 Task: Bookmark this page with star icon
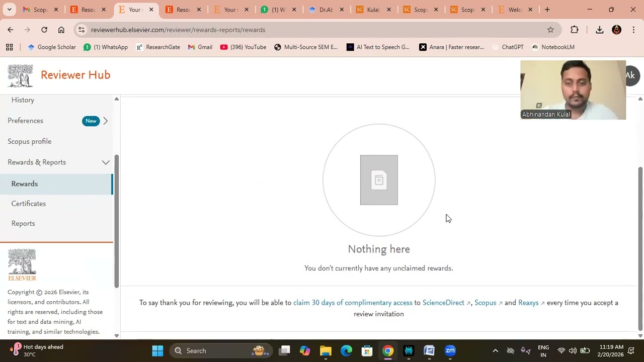[x=550, y=30]
